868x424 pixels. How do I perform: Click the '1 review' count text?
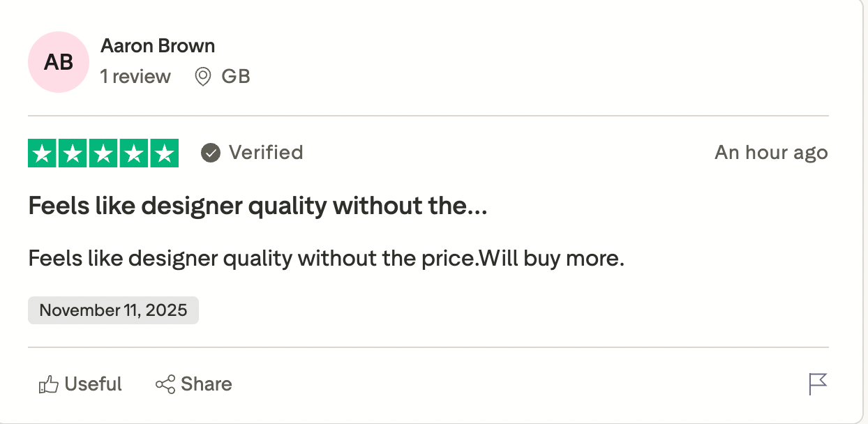click(135, 77)
